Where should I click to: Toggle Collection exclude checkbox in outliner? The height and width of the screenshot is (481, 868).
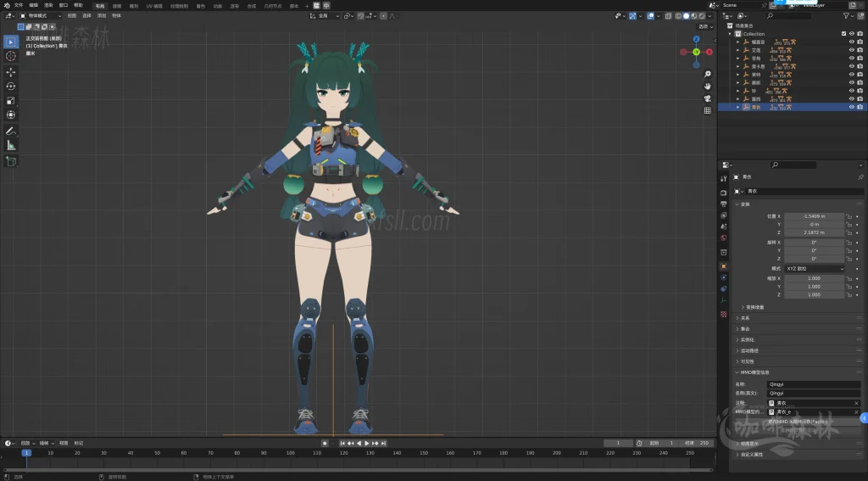click(843, 34)
